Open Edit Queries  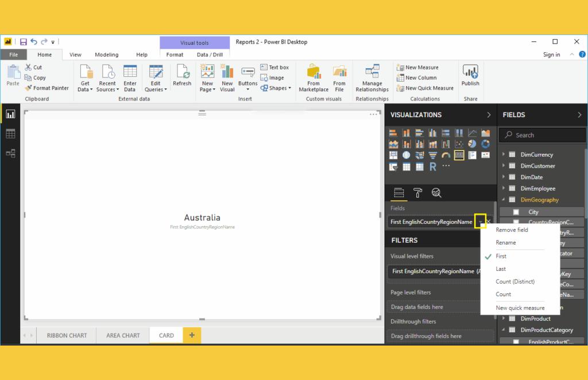(156, 78)
